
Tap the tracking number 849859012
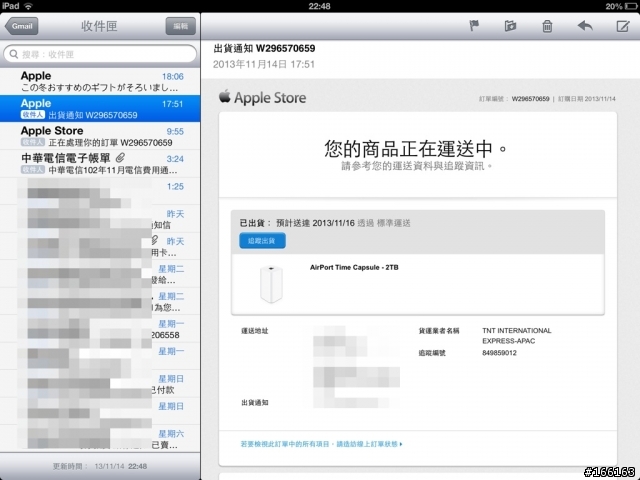click(499, 353)
